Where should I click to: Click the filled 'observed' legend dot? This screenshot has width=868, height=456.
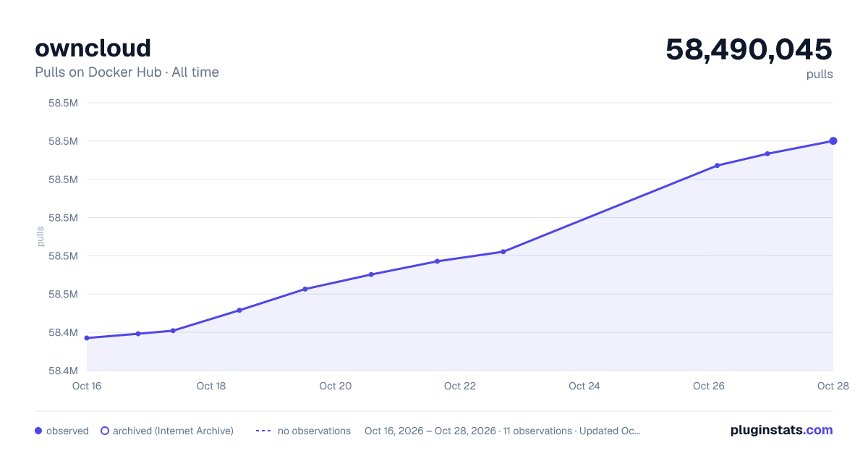point(38,431)
